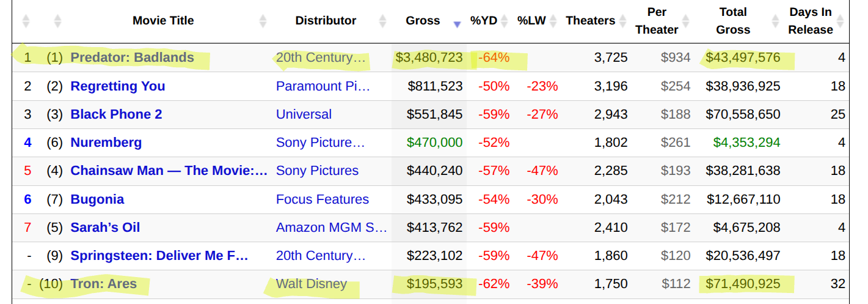Click Days In Release sort arrows
The height and width of the screenshot is (304, 868).
[840, 21]
